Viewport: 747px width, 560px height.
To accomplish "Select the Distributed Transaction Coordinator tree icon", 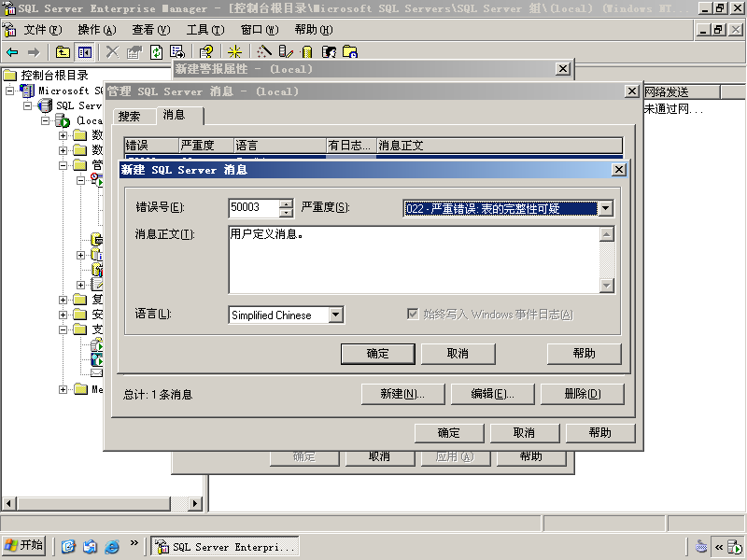I will [97, 344].
